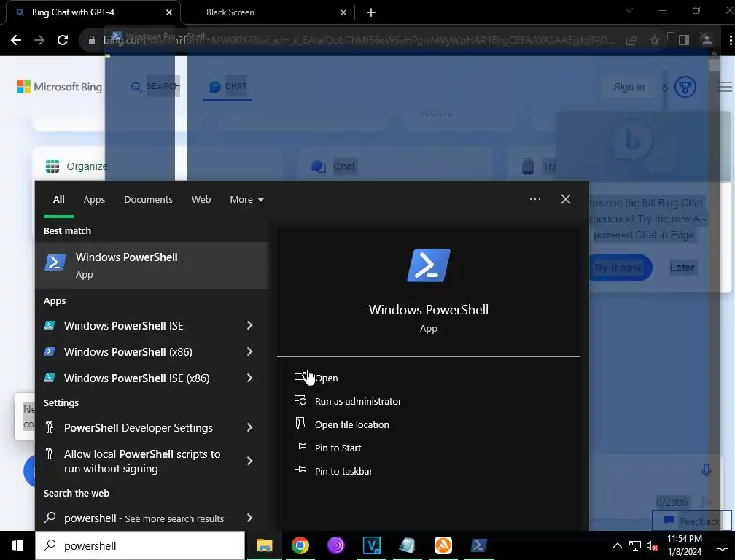The width and height of the screenshot is (735, 560).
Task: Go back in the browser
Action: pos(16,40)
